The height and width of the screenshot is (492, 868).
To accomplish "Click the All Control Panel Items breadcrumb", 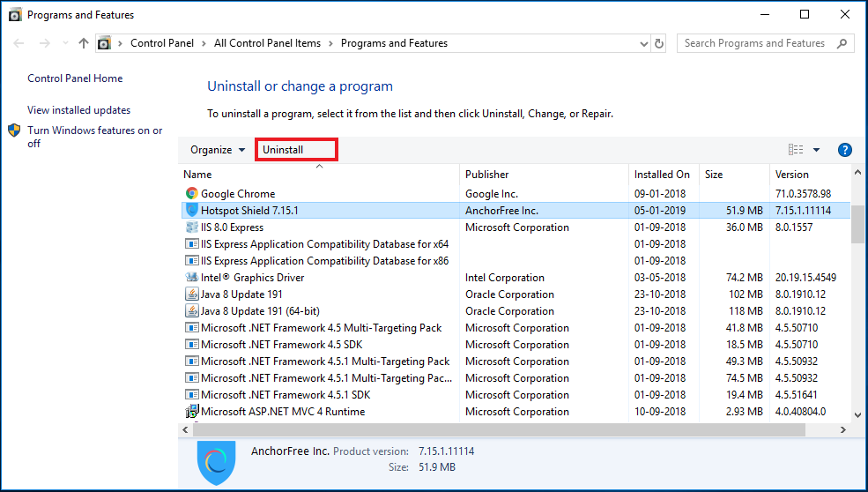I will tap(267, 43).
